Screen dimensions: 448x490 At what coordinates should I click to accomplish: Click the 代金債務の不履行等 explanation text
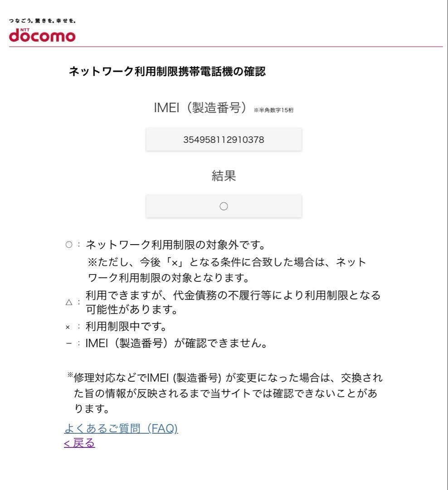[233, 302]
